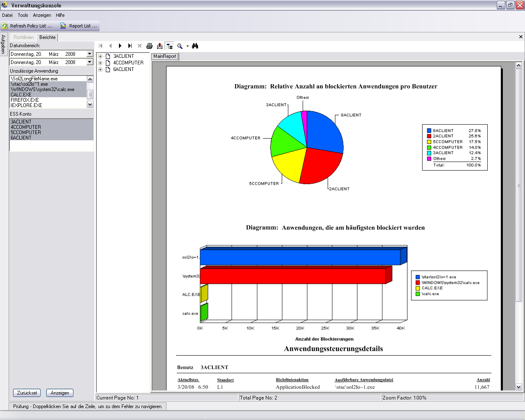This screenshot has width=525, height=420.
Task: Export the report
Action: (160, 46)
